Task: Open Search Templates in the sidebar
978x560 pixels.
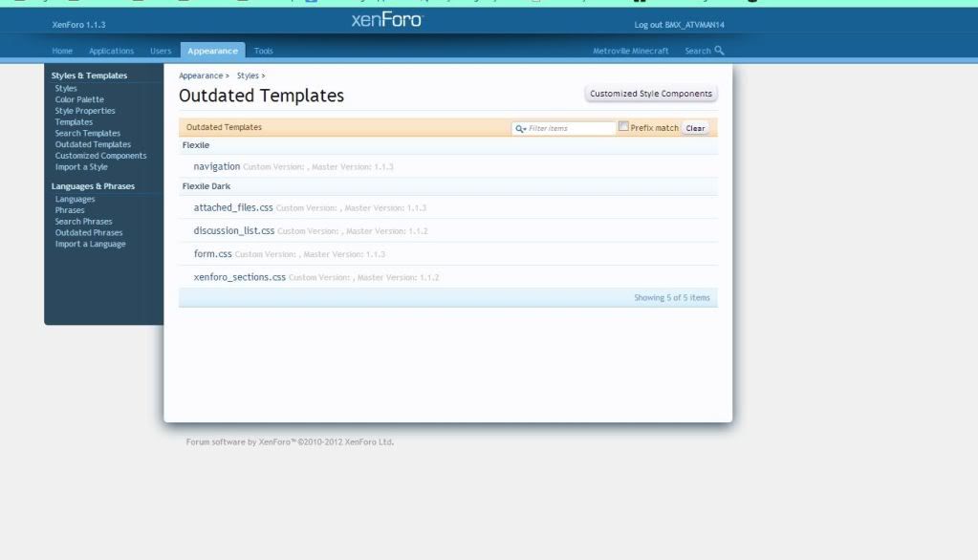Action: click(87, 134)
